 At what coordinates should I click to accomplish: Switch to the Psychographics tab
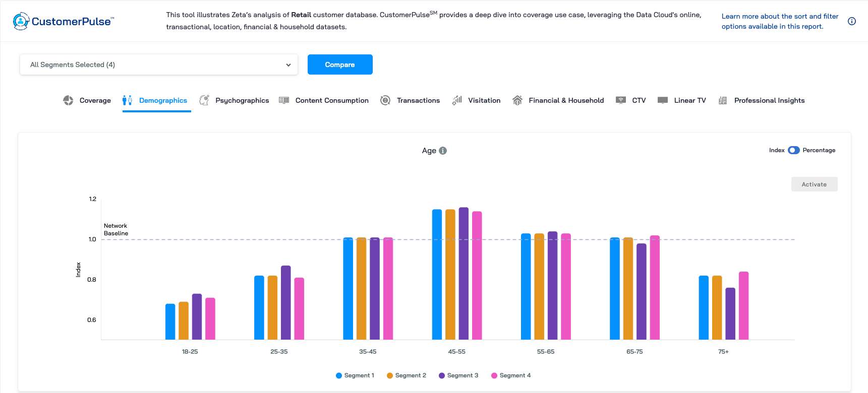pos(235,100)
